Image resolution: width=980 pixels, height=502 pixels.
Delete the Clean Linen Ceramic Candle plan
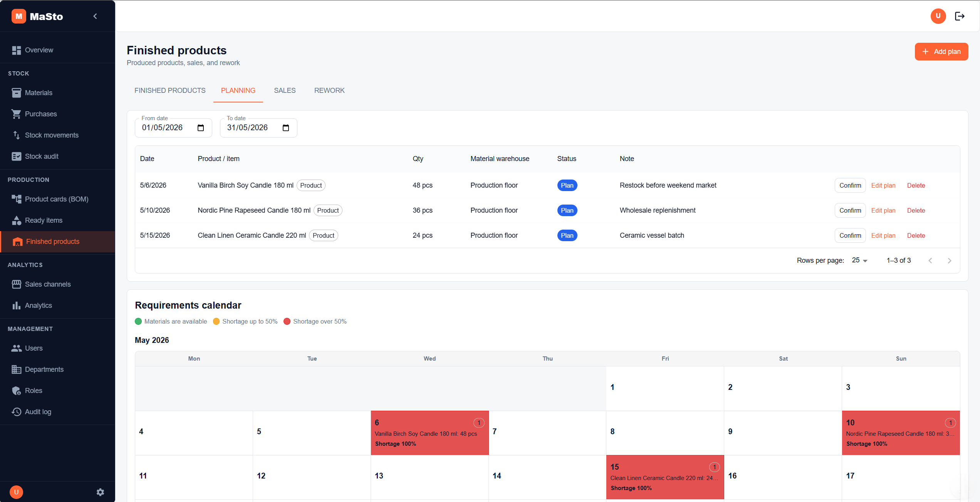click(x=916, y=235)
